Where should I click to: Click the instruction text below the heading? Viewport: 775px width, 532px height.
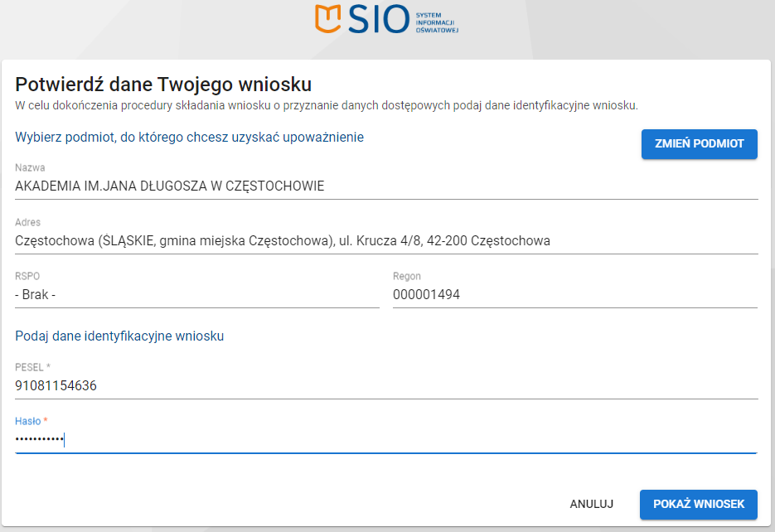326,105
